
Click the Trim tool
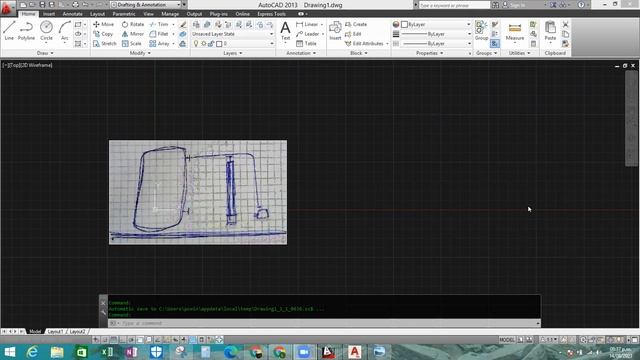(159, 24)
